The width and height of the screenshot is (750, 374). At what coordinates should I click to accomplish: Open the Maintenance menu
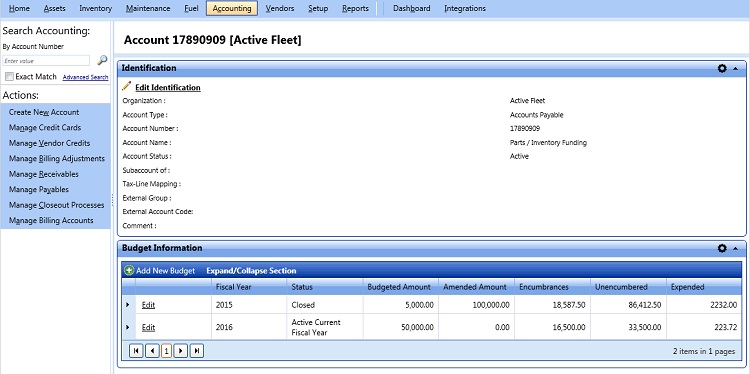coord(148,8)
